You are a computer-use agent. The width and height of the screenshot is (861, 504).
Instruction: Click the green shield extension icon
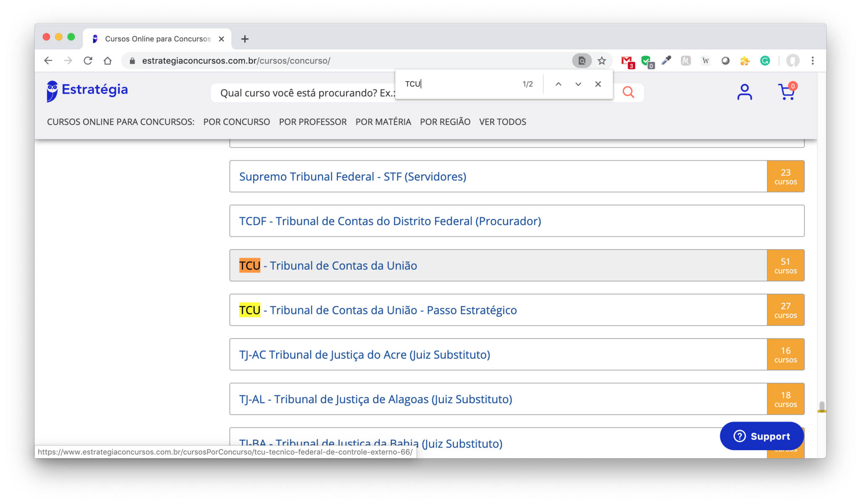(647, 61)
